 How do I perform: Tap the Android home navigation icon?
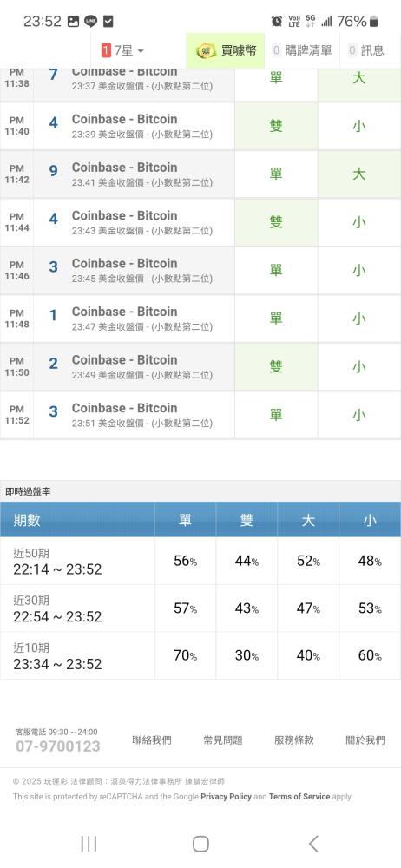200,844
